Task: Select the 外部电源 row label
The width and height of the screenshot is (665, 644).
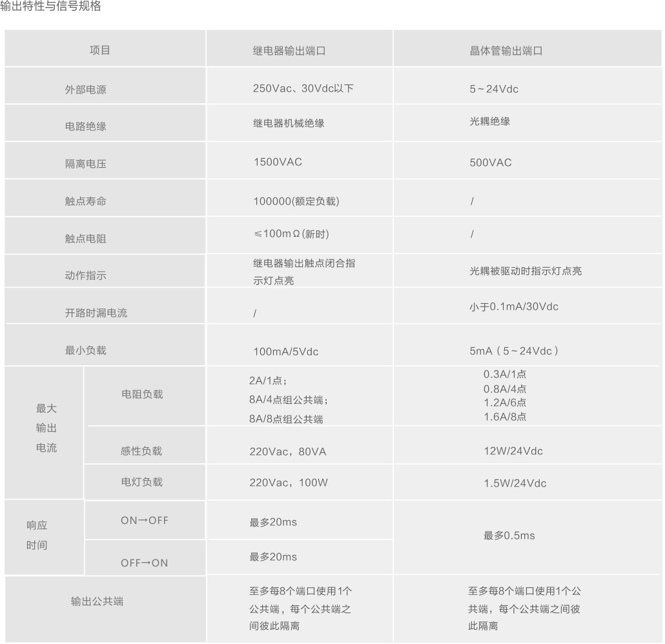Action: [85, 90]
